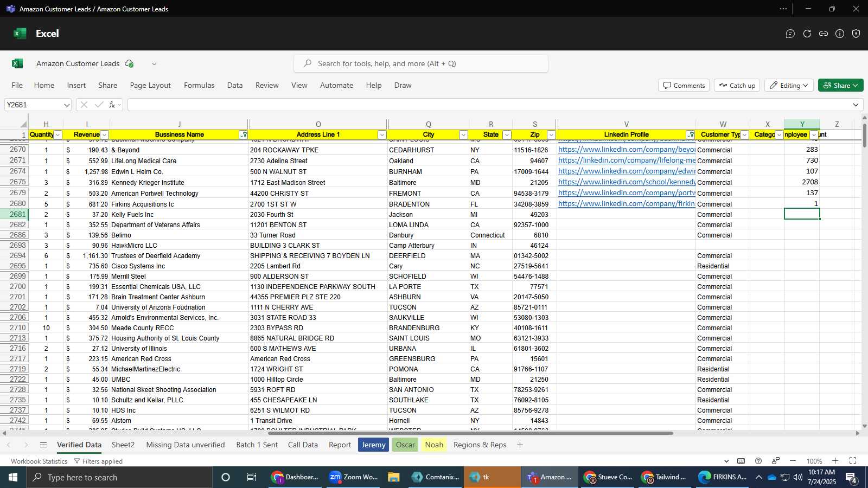
Task: Open the notification center icon
Action: point(851,478)
